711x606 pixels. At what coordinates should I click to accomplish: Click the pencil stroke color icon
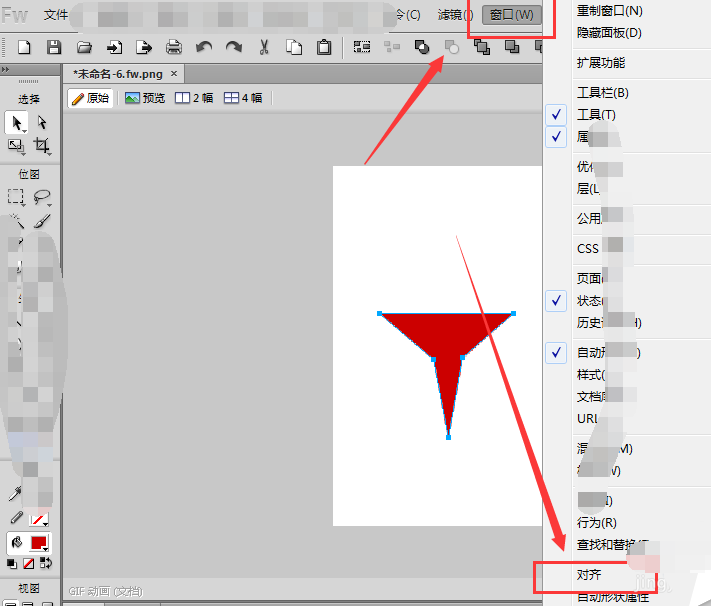pyautogui.click(x=16, y=518)
